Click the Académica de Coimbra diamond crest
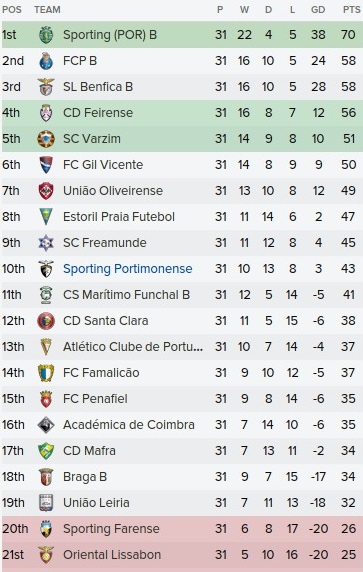Screen dimensions: 363x572 click(46, 425)
